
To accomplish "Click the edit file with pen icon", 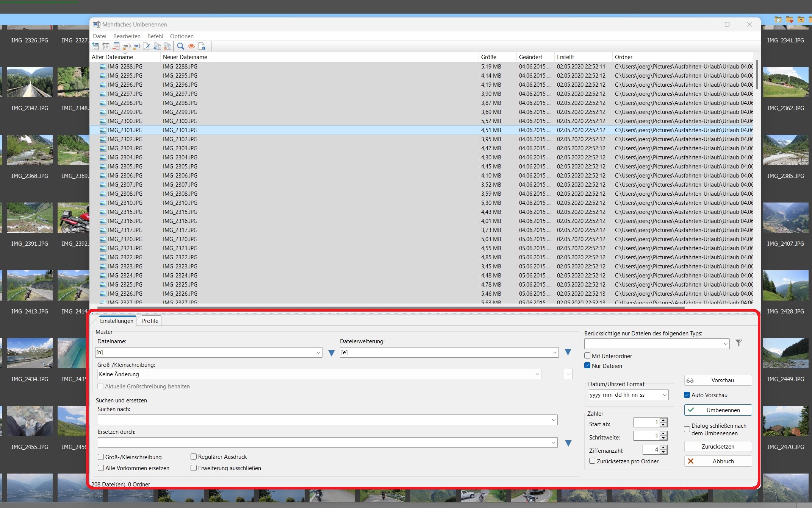I will (x=146, y=46).
